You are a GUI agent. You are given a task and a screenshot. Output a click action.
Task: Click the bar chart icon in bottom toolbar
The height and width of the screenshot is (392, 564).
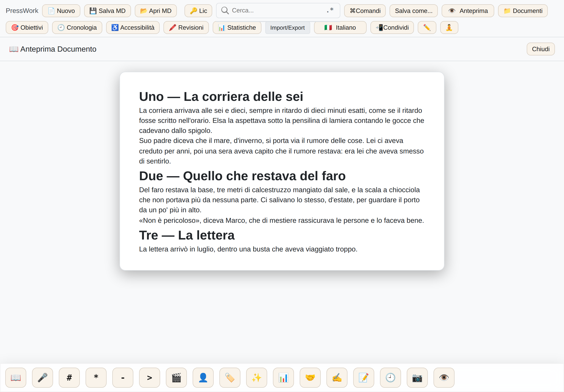pyautogui.click(x=283, y=377)
